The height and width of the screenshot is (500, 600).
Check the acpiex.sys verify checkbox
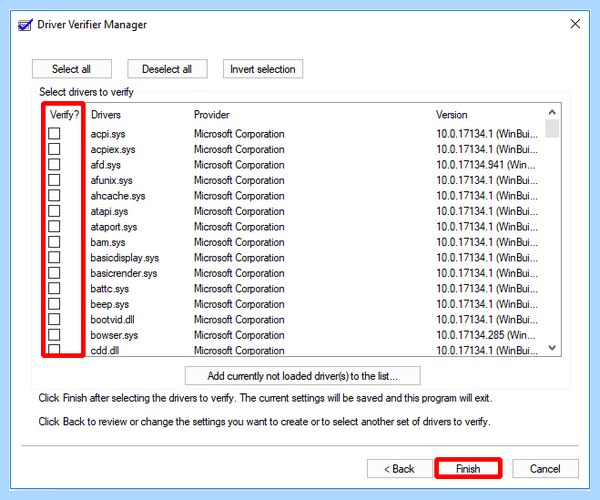(x=54, y=149)
